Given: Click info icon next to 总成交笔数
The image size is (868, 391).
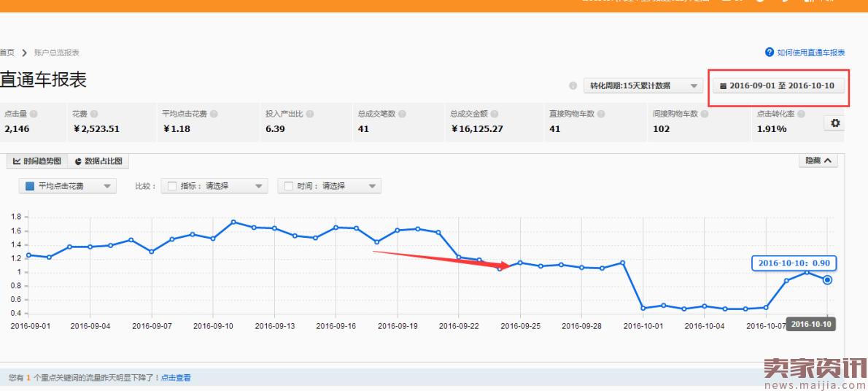Looking at the screenshot, I should point(403,114).
